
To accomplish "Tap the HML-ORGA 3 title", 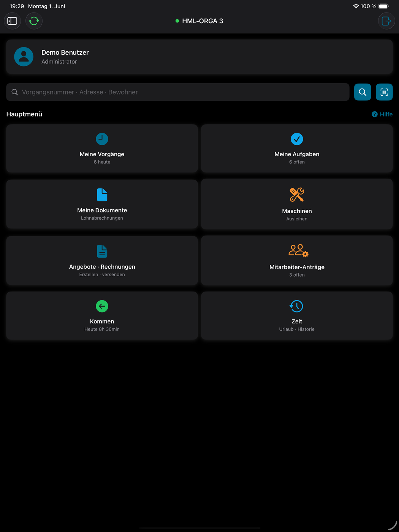I will pos(203,21).
